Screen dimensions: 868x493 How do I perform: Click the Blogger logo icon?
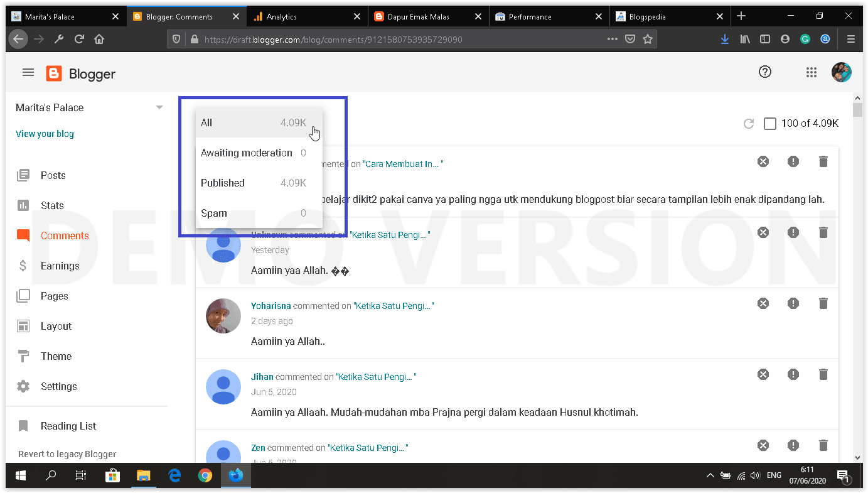(54, 73)
